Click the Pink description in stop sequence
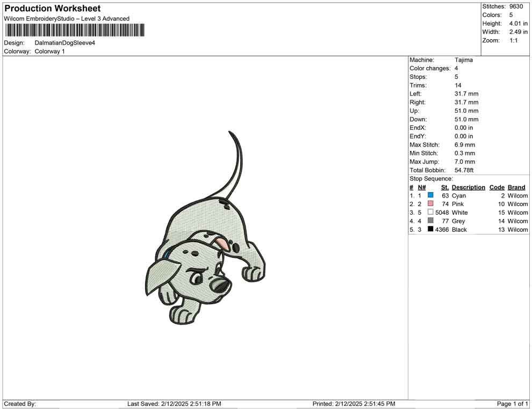Viewport: 532px width, 409px height. tap(458, 204)
